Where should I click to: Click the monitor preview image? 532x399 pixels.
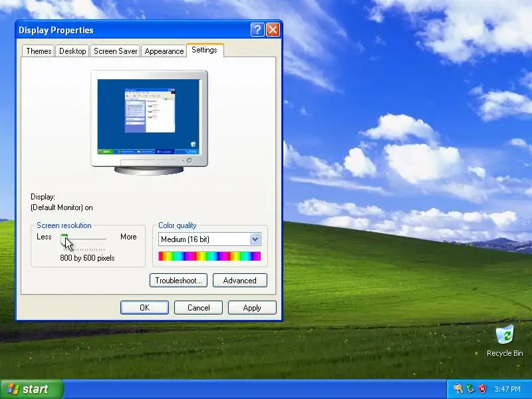[x=149, y=122]
